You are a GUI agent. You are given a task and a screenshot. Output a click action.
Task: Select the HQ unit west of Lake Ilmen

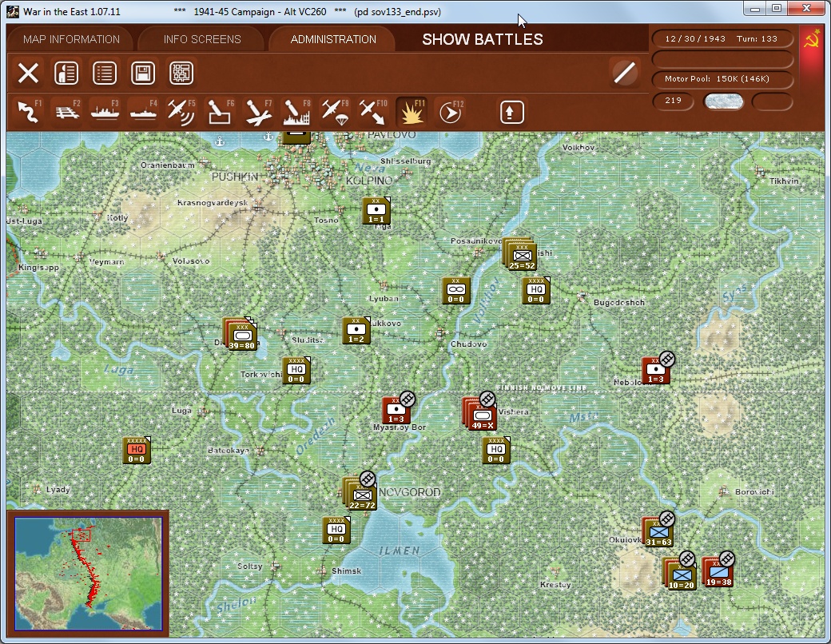click(x=336, y=531)
